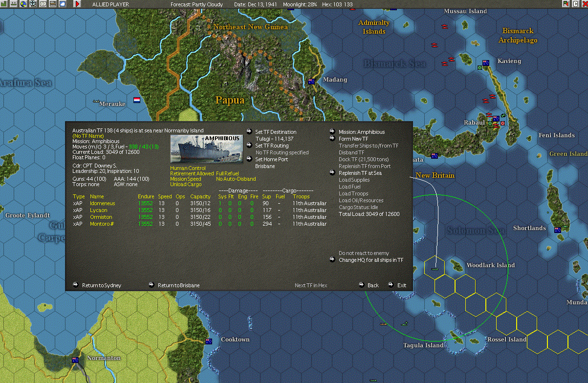Click the arrow beside Set Home Port

click(x=249, y=159)
